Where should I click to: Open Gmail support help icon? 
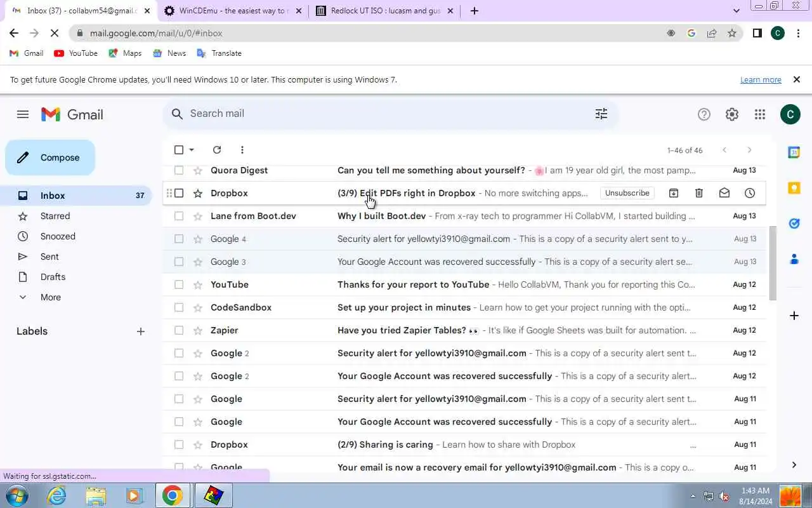(x=704, y=114)
